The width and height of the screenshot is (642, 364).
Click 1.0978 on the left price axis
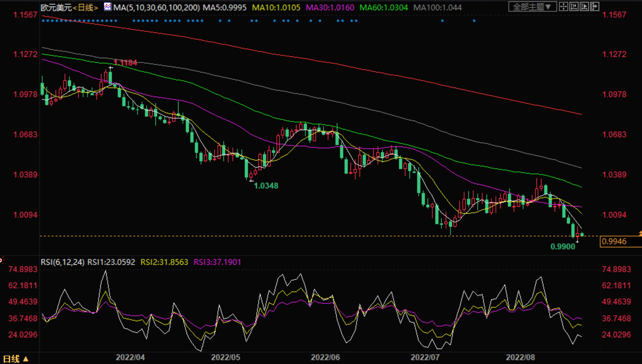25,95
